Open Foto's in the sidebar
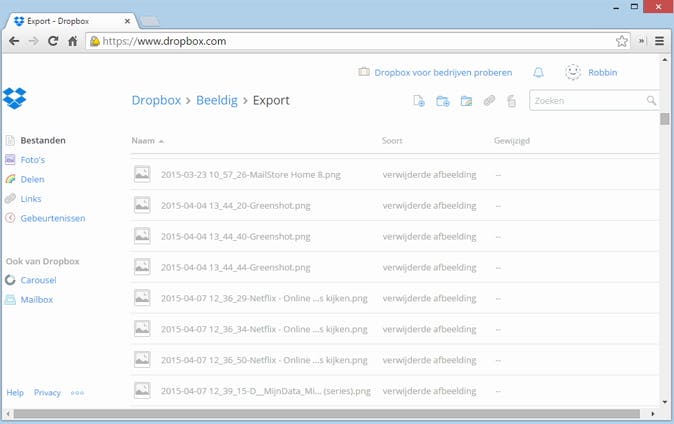The width and height of the screenshot is (674, 424). (x=32, y=160)
